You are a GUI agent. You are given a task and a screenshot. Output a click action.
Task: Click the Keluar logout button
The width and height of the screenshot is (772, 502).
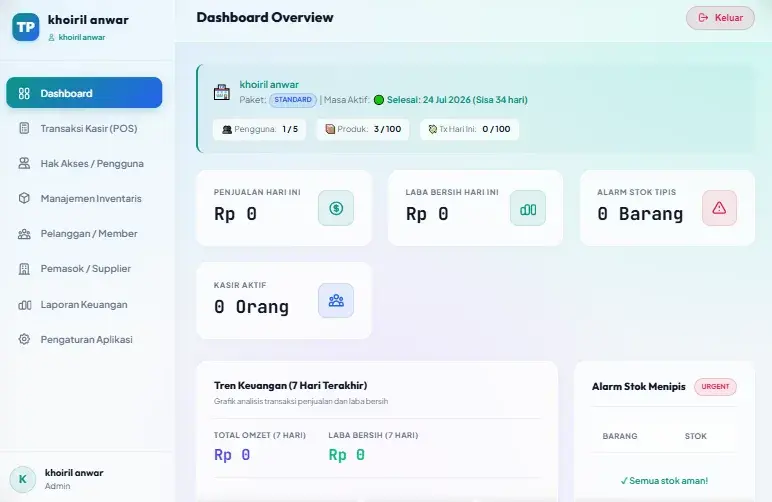point(720,18)
